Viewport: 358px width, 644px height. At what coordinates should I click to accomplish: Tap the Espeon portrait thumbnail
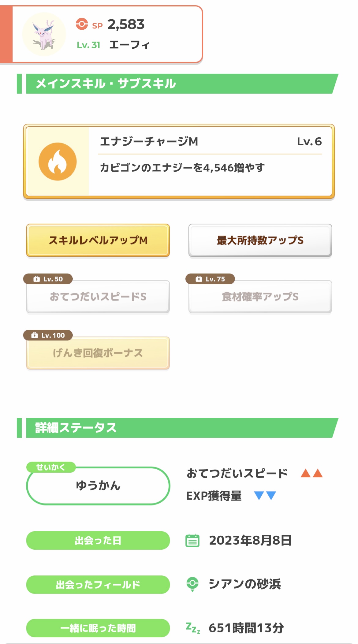click(x=44, y=34)
